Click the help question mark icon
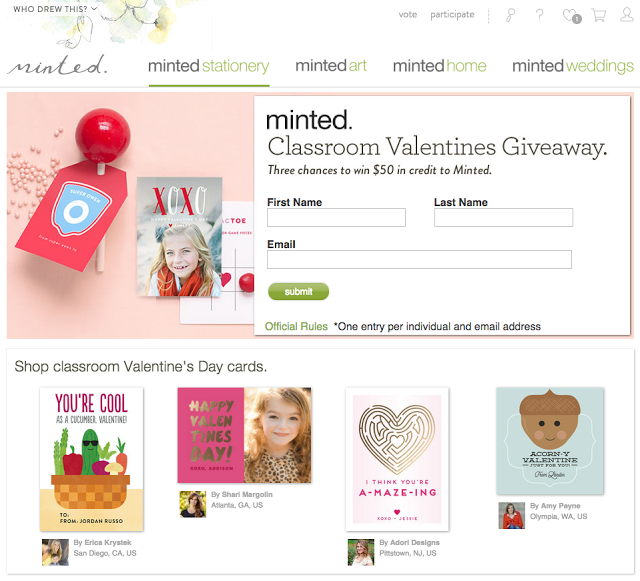This screenshot has height=581, width=640. click(539, 15)
